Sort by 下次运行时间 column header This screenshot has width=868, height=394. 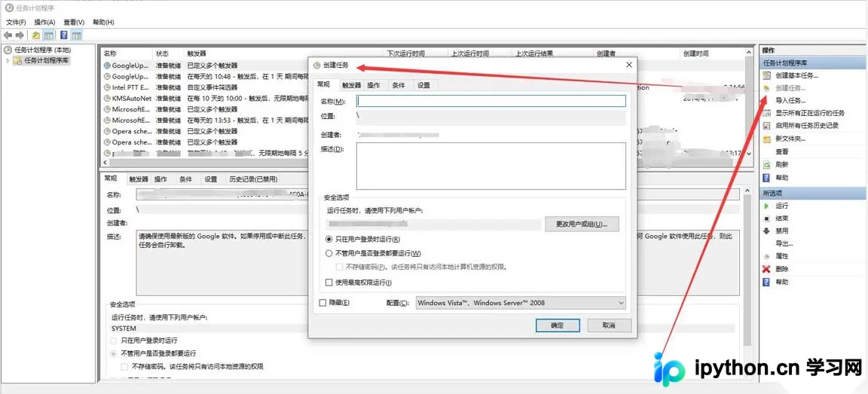pos(406,53)
